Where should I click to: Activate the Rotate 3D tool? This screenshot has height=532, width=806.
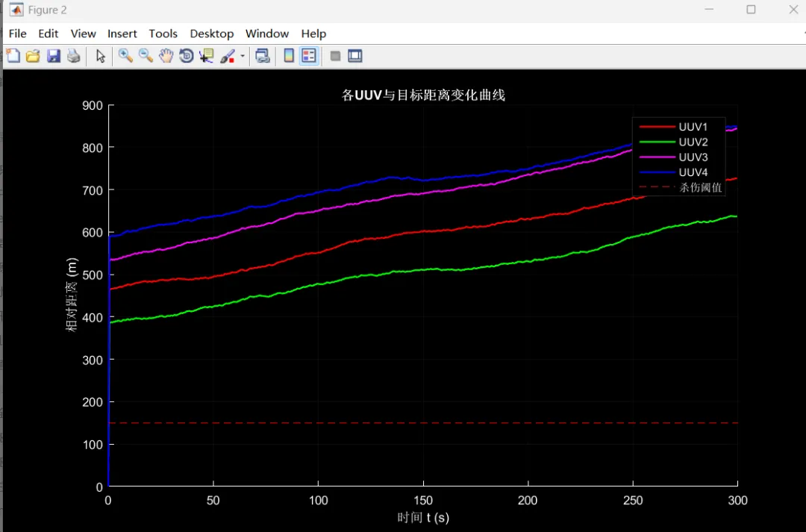(186, 55)
